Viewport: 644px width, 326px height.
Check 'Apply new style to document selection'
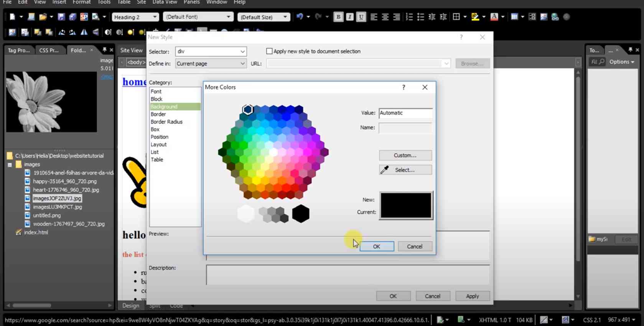click(x=269, y=51)
